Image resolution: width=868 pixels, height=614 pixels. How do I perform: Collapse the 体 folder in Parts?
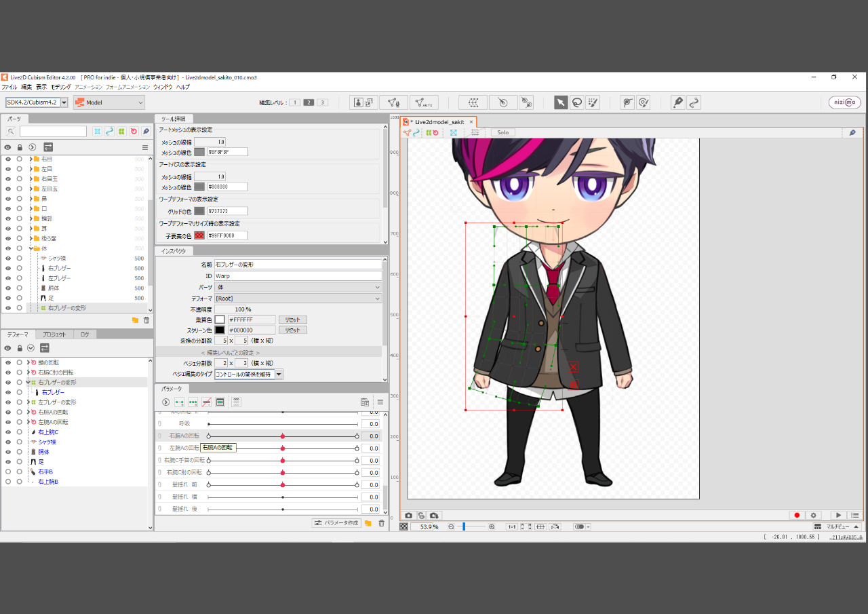click(x=30, y=248)
